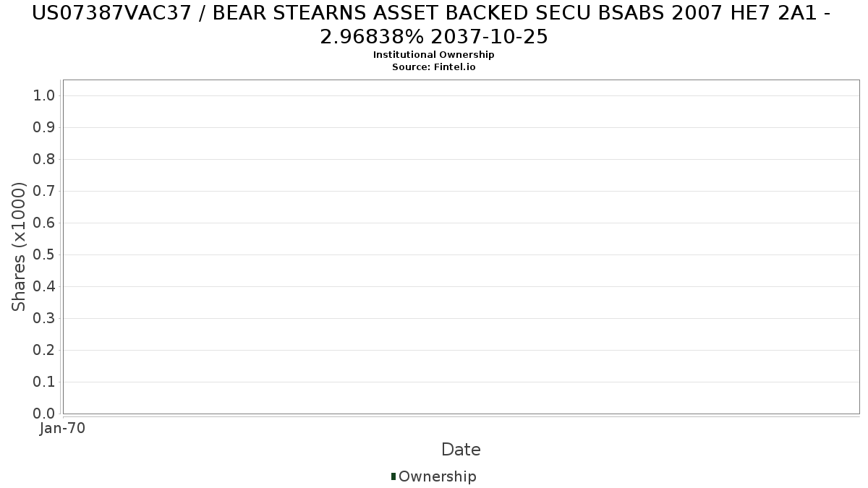Viewport: 868px width, 488px height.
Task: Click the Ownership legend label
Action: point(437,476)
